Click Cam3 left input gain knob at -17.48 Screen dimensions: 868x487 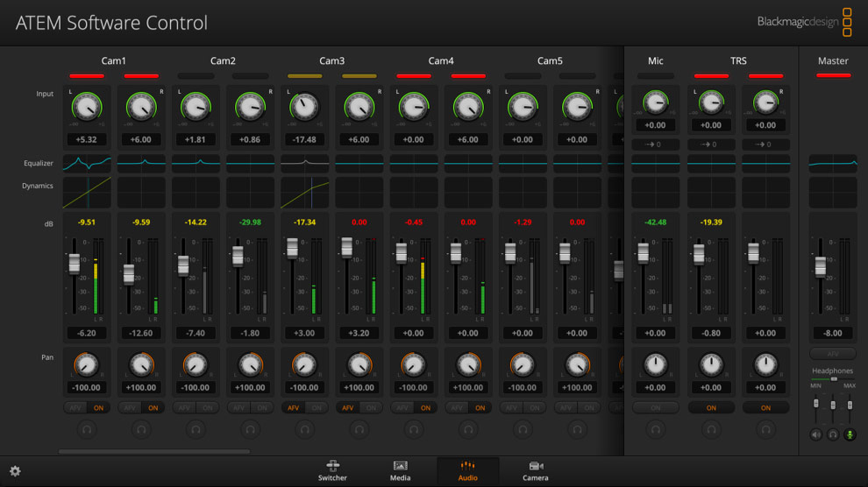pyautogui.click(x=304, y=107)
